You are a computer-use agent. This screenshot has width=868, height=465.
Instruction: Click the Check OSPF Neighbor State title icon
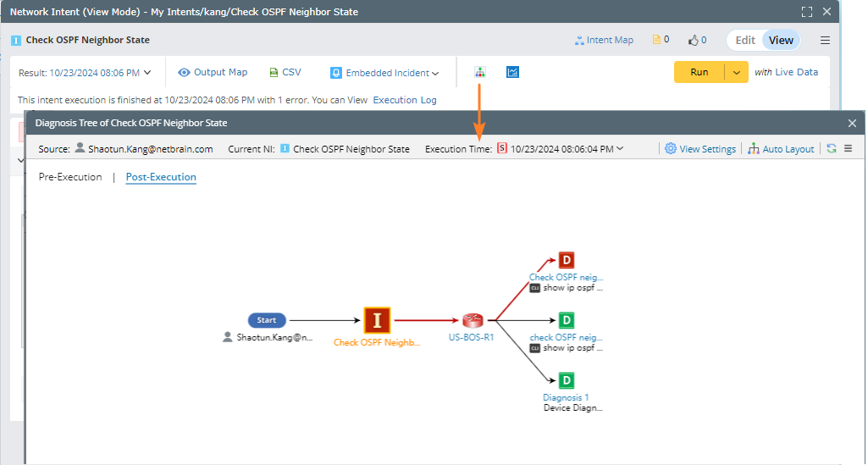point(16,40)
